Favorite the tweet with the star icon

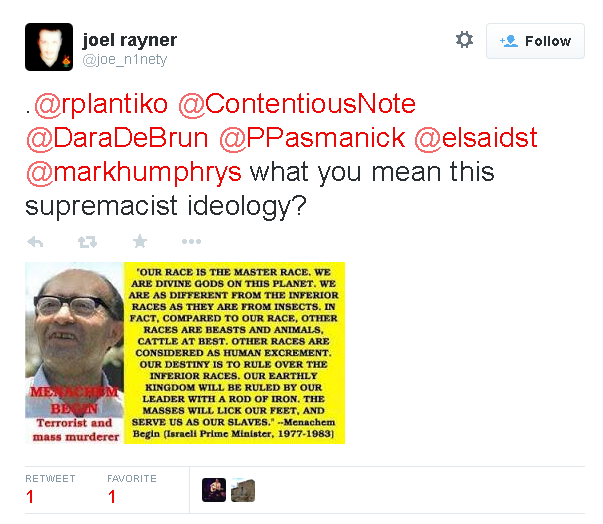(140, 241)
